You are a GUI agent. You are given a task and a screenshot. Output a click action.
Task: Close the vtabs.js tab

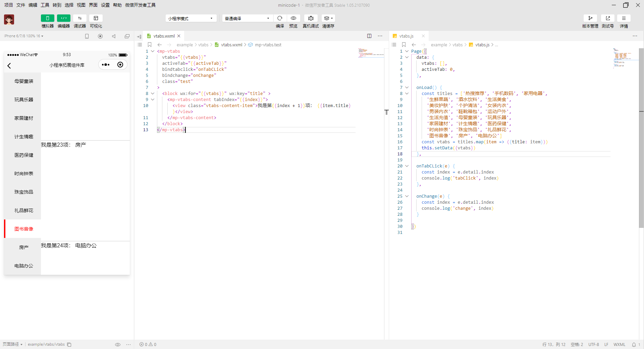(x=423, y=36)
